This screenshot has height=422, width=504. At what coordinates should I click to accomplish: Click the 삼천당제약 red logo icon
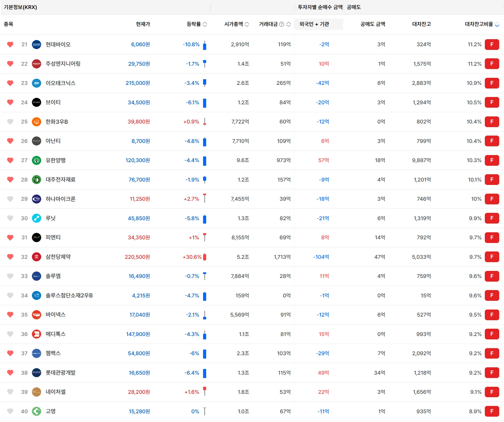click(x=37, y=257)
